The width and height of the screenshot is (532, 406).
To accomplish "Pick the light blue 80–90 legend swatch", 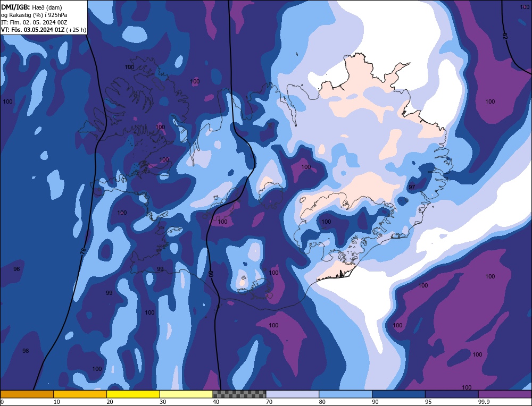I will coord(345,394).
